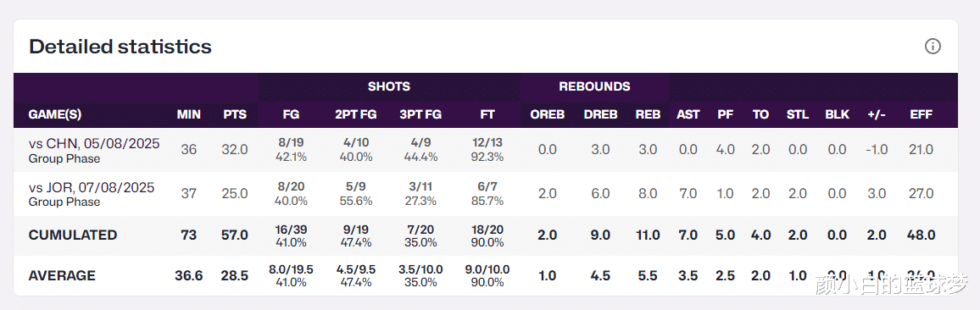Click the info icon beside Detailed statistics

click(933, 47)
